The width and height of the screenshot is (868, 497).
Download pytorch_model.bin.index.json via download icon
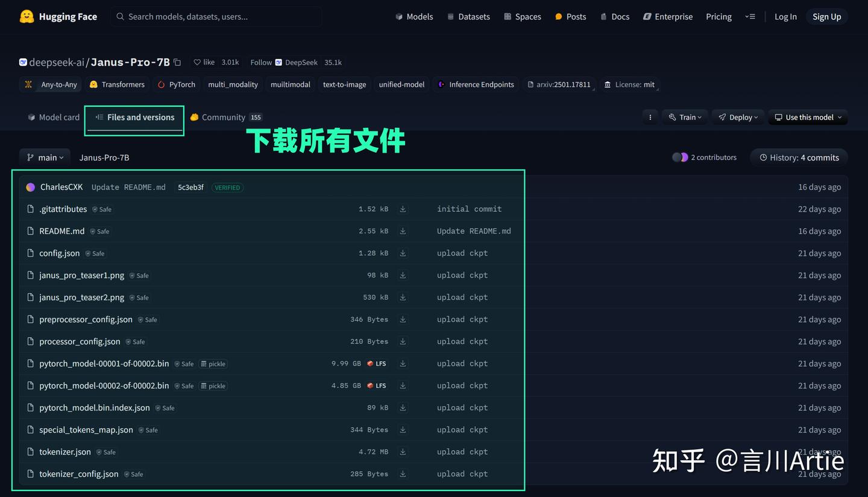click(x=403, y=408)
